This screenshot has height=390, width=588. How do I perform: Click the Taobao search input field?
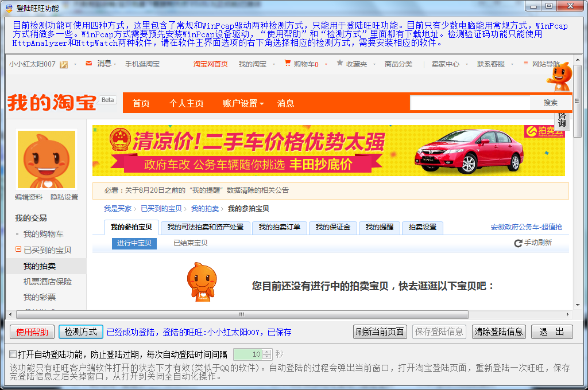(470, 103)
